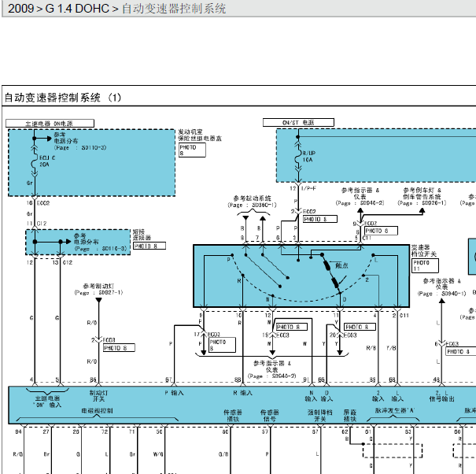Click '参考倒车灯 & 倒车警告系统' reference text
Image resolution: width=476 pixels, height=474 pixels.
tap(422, 193)
